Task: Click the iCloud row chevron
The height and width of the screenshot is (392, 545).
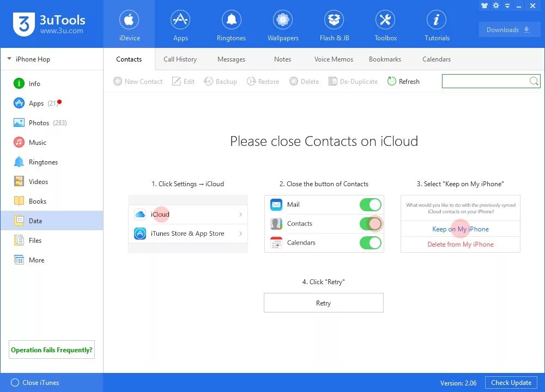Action: coord(240,215)
